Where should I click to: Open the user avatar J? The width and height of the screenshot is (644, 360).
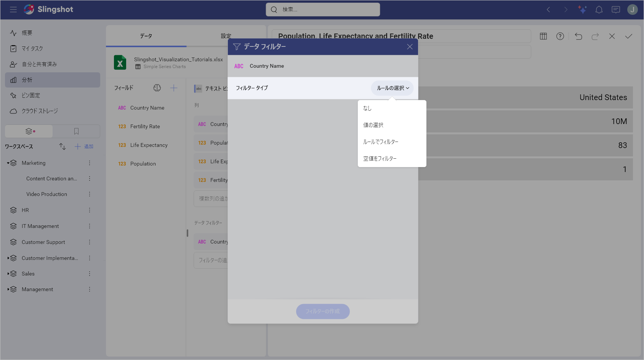(x=633, y=10)
